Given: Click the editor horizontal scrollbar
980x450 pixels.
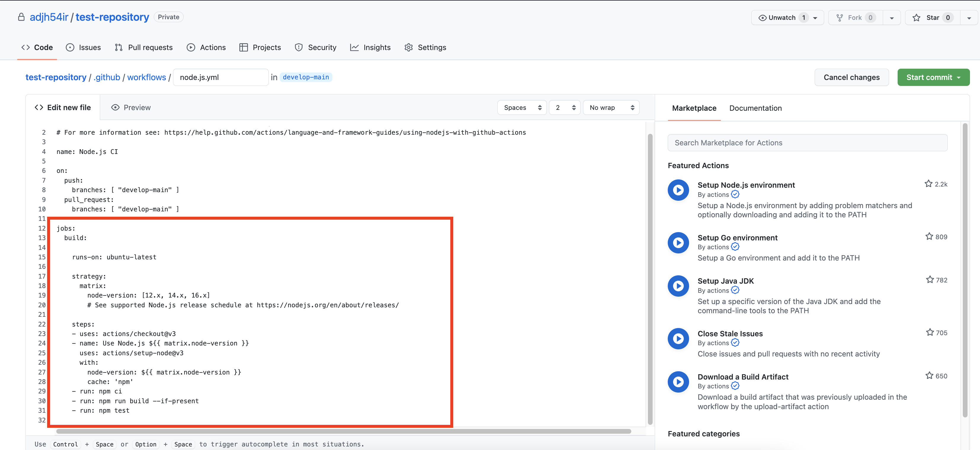Looking at the screenshot, I should coord(343,431).
